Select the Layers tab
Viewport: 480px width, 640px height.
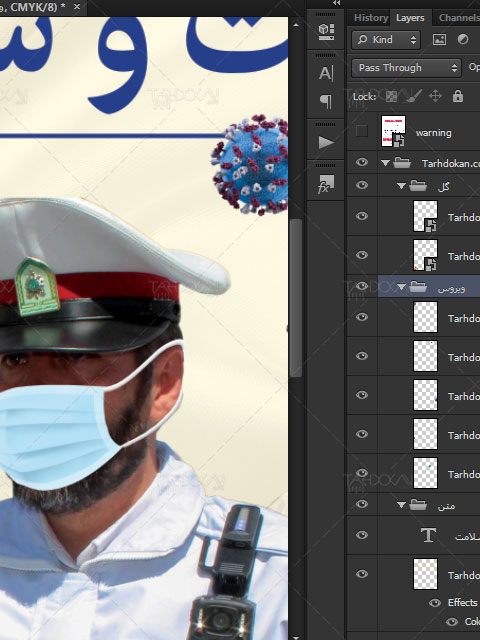pos(410,18)
